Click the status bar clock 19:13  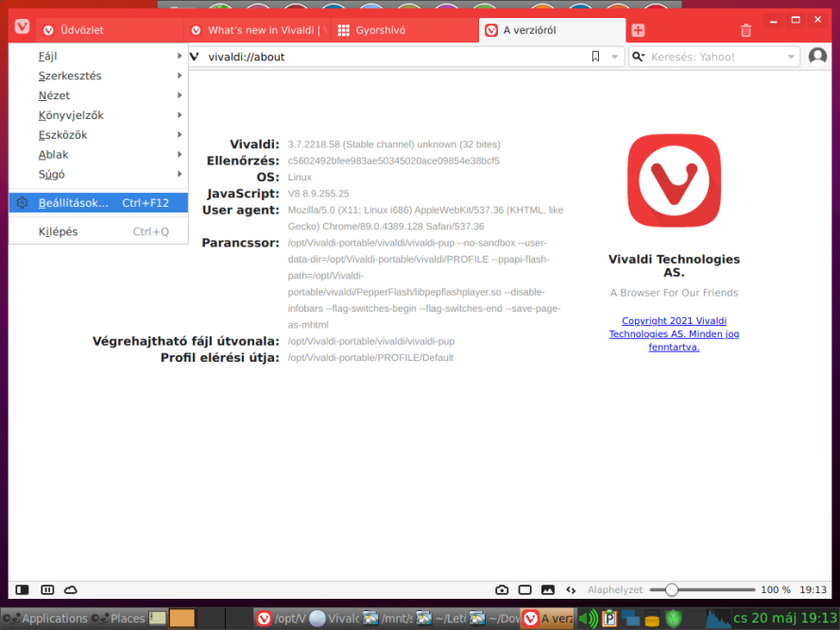click(814, 589)
